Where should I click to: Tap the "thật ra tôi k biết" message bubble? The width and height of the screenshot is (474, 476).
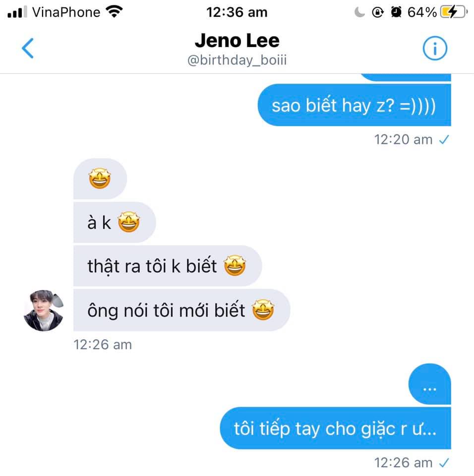tap(168, 266)
